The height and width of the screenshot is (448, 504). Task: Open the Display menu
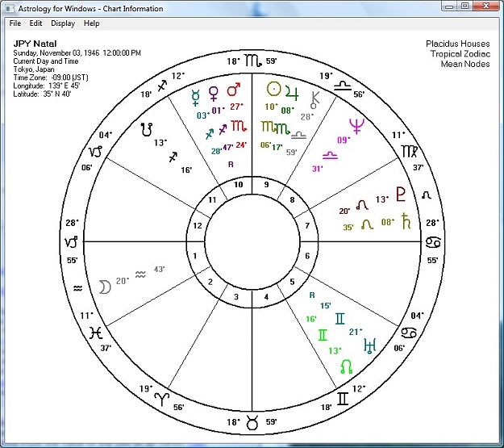[x=63, y=23]
